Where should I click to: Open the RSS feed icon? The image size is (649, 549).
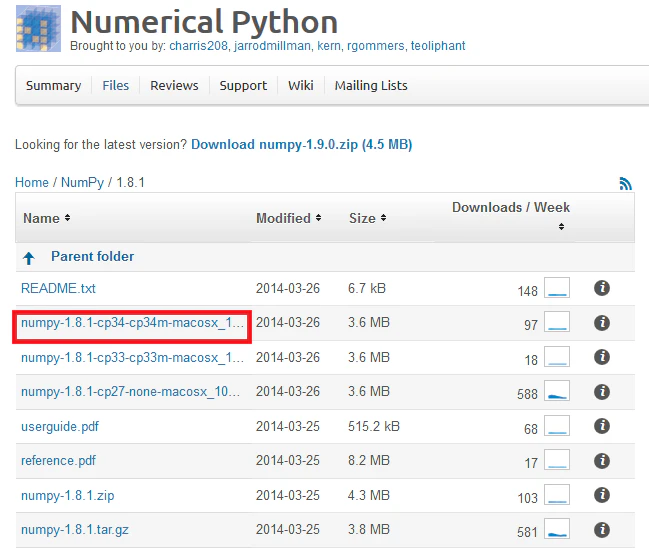click(x=625, y=183)
